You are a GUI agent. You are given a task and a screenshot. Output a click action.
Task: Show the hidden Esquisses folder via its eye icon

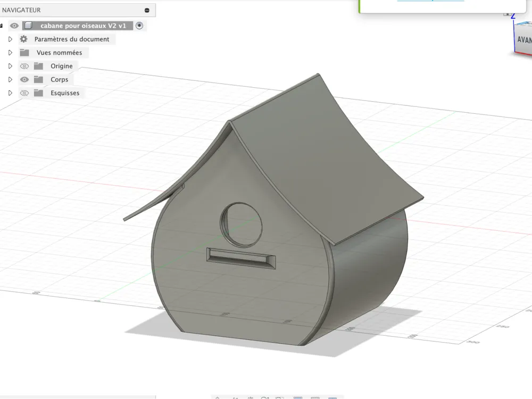(x=24, y=93)
